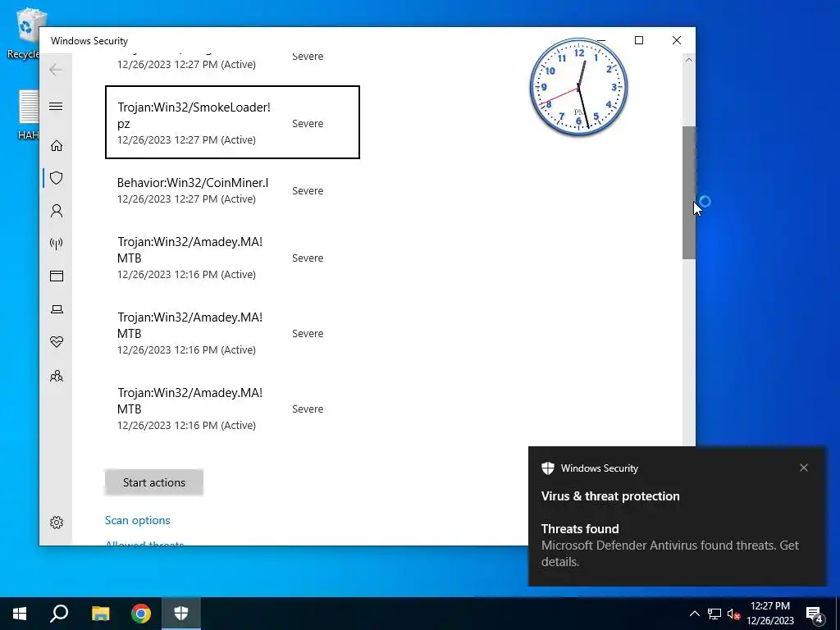The image size is (840, 630).
Task: Click Start actions button
Action: pyautogui.click(x=153, y=482)
